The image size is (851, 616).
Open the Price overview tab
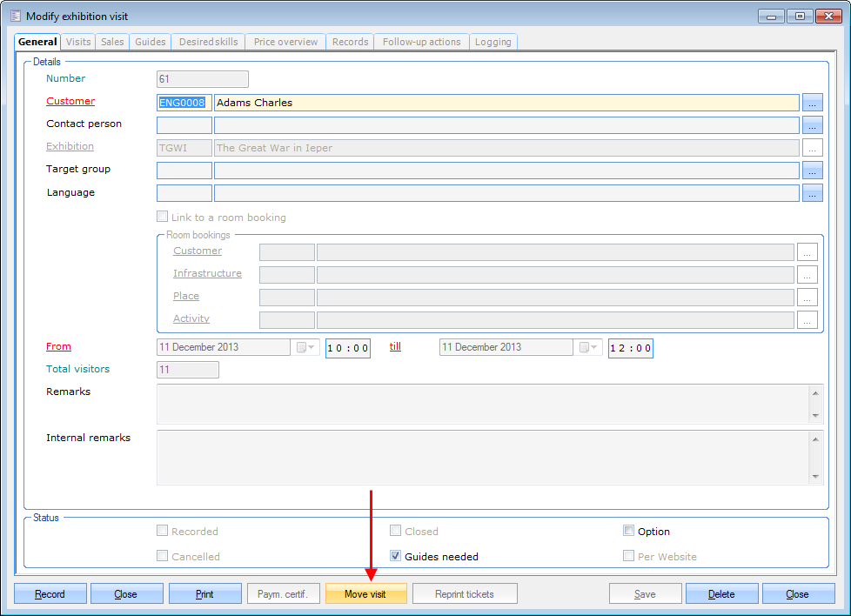click(285, 42)
